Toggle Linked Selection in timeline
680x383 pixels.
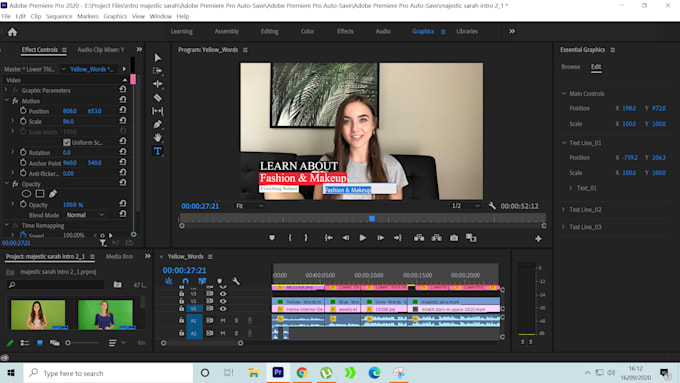pyautogui.click(x=202, y=282)
